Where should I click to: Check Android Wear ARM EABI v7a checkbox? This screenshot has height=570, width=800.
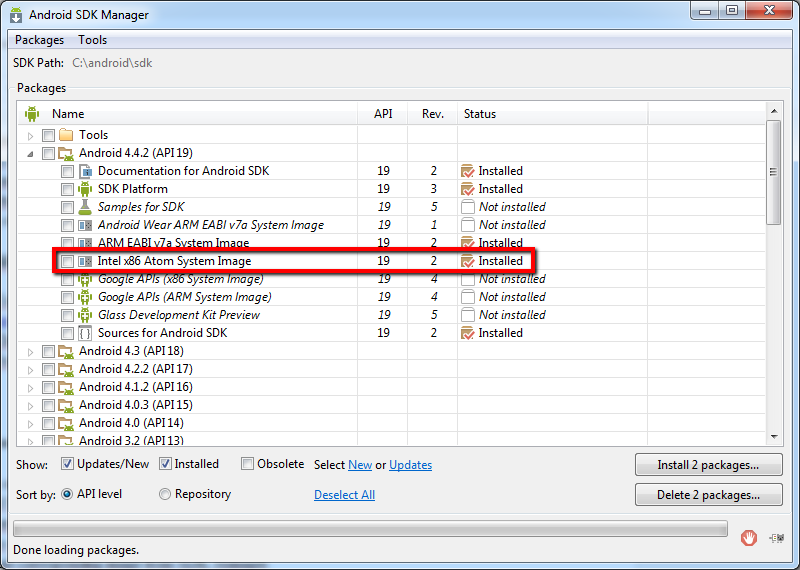67,225
